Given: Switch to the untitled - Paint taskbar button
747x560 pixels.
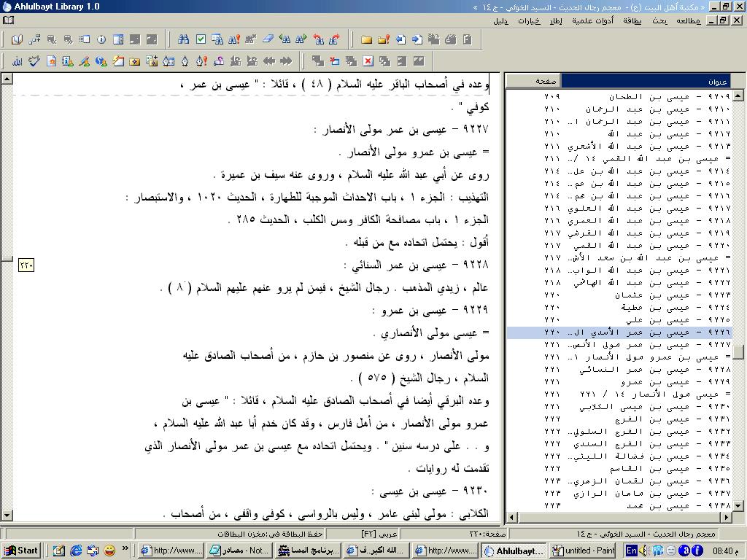Looking at the screenshot, I should 583,551.
